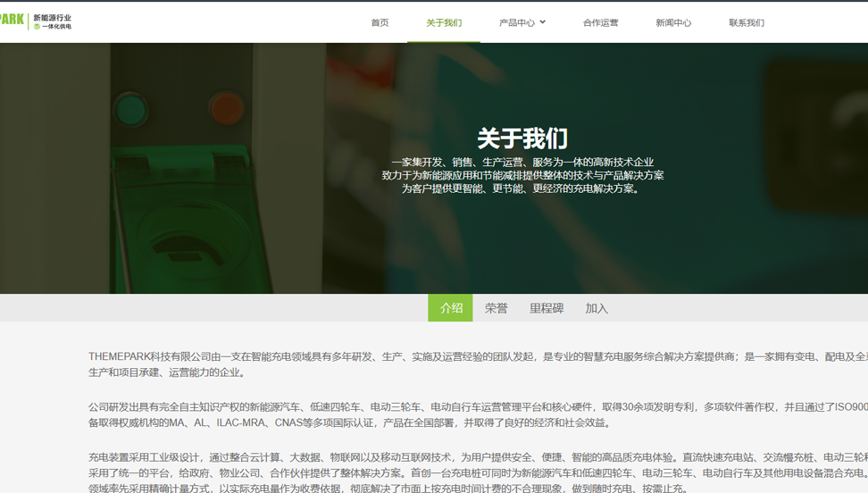Screen dimensions: 868x493
Task: Switch to the 介绍 tab
Action: [451, 308]
